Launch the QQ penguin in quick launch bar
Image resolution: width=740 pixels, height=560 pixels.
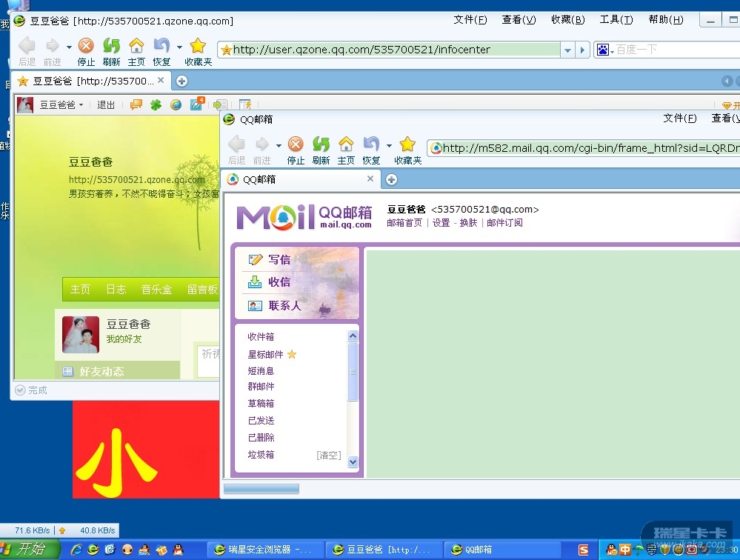[x=178, y=550]
